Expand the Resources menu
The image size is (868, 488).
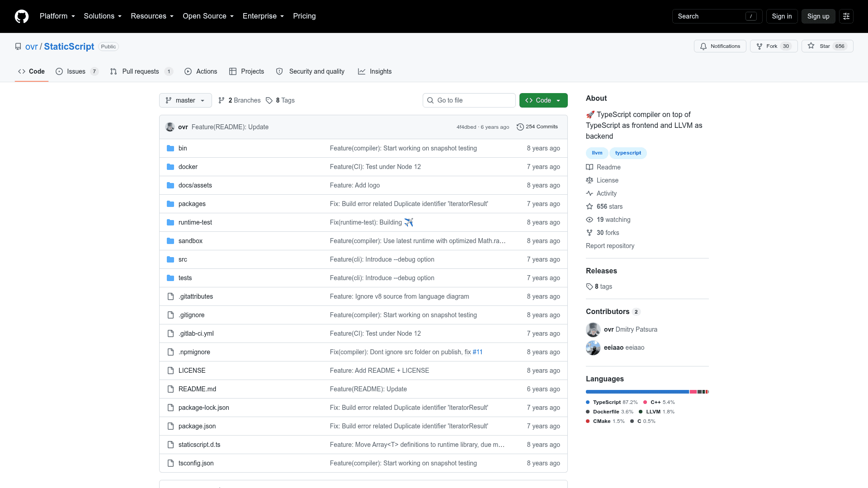[x=152, y=16]
